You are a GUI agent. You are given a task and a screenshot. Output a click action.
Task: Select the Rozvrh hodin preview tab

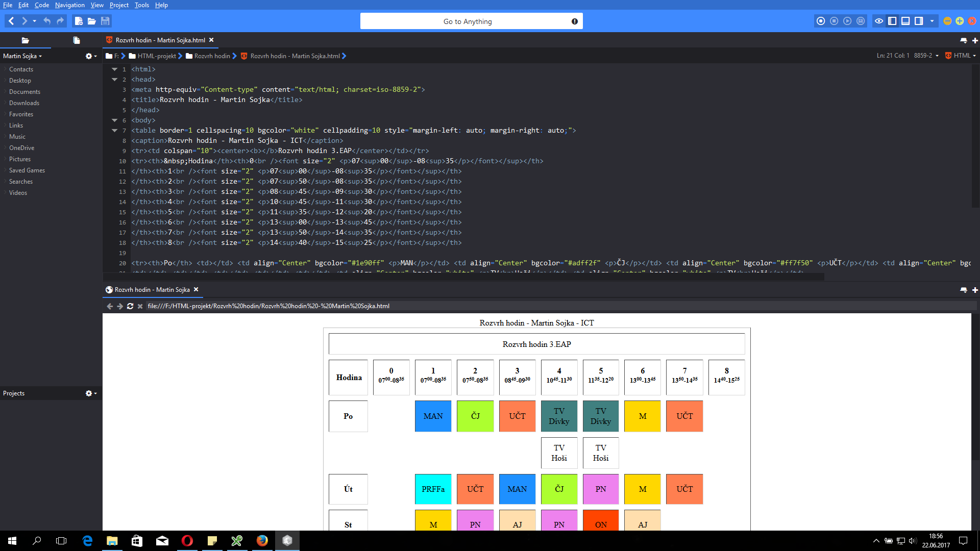tap(152, 290)
